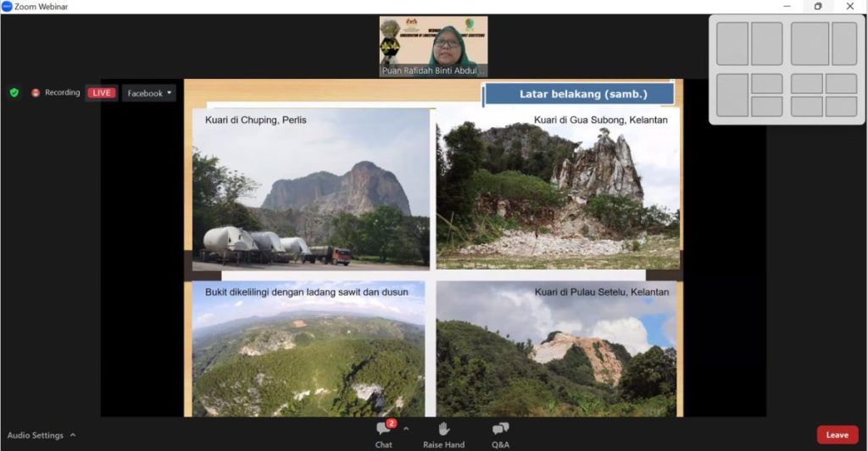Snap to bottom-right zone of three-zone layout

766,107
